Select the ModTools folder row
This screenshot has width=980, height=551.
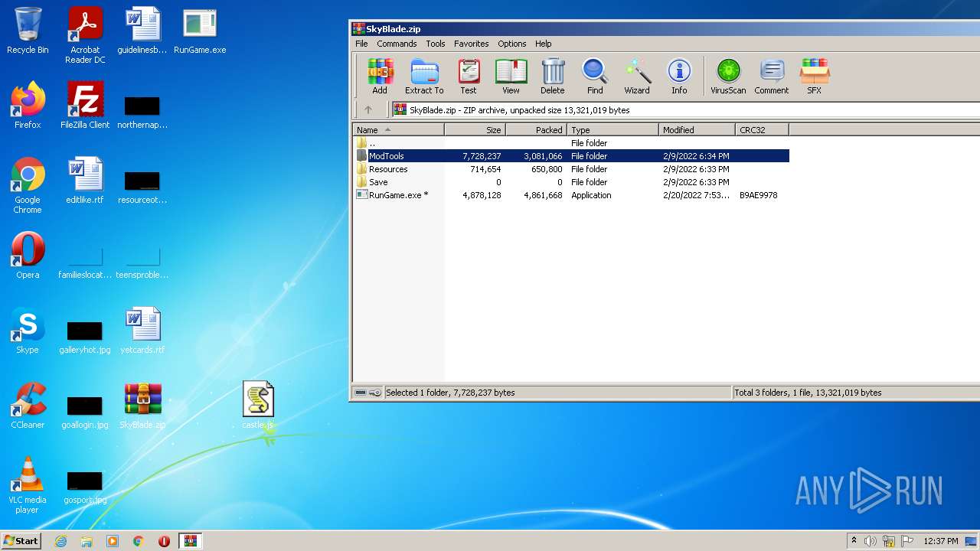point(570,156)
